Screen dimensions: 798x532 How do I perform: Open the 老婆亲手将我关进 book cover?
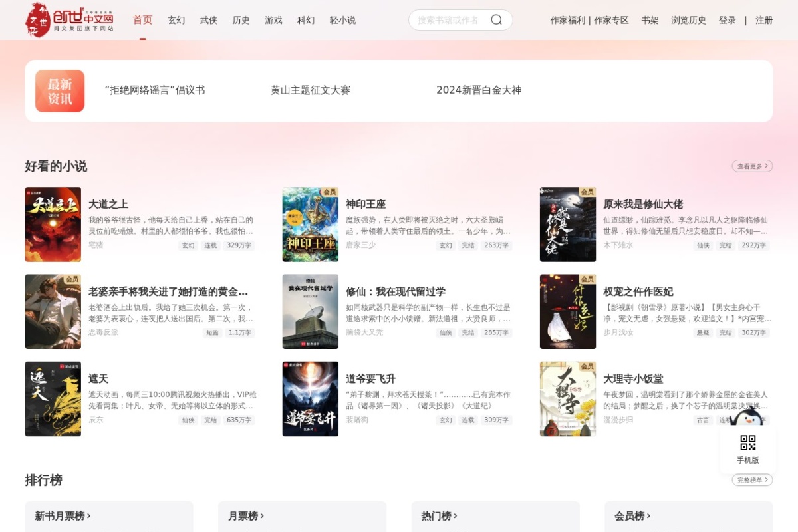pos(53,312)
